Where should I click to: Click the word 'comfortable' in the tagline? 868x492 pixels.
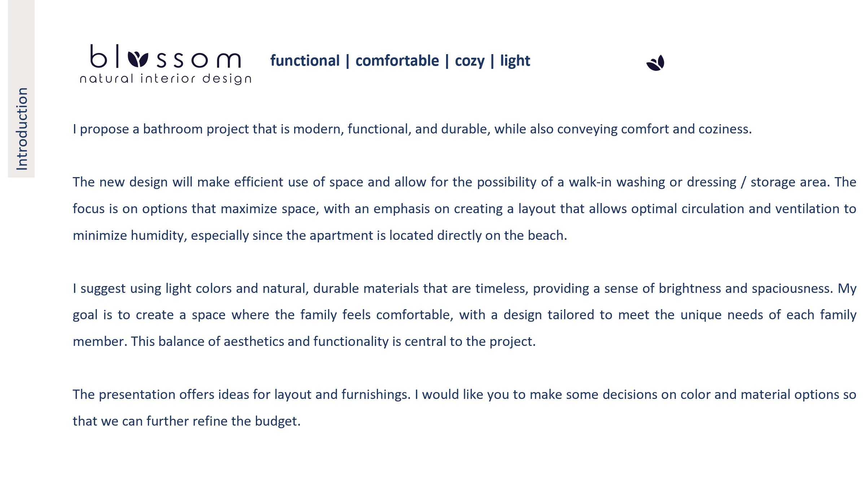coord(397,61)
